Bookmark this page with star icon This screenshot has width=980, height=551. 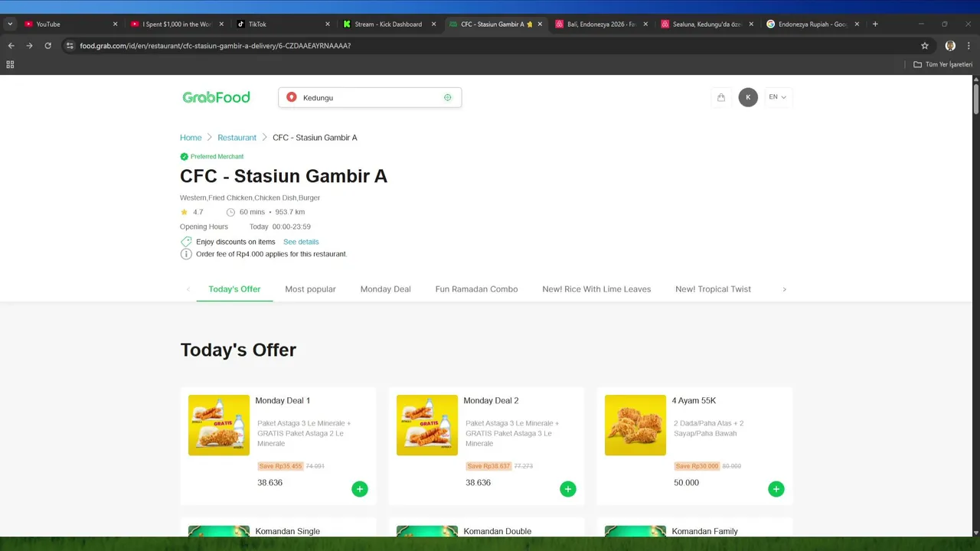coord(925,45)
